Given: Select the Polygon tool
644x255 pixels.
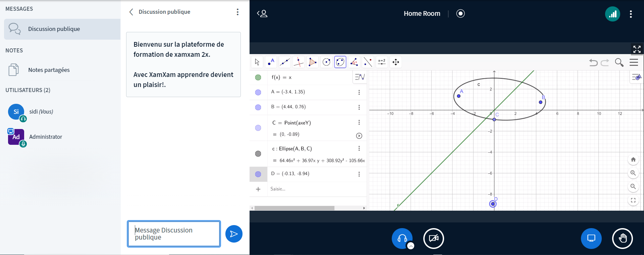Looking at the screenshot, I should point(312,62).
